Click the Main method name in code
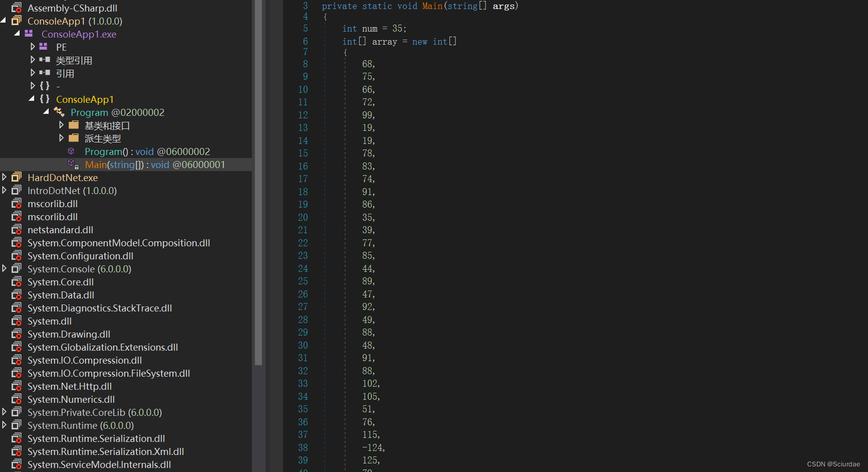 point(432,6)
